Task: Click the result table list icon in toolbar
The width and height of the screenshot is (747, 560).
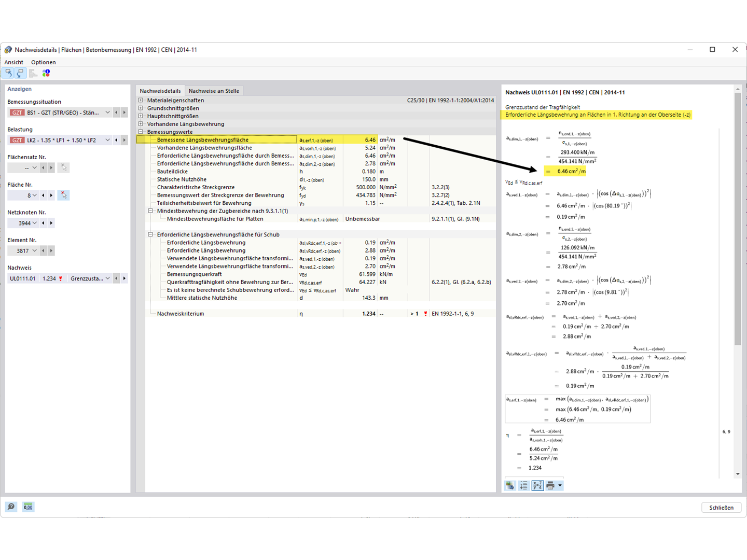Action: (33, 73)
